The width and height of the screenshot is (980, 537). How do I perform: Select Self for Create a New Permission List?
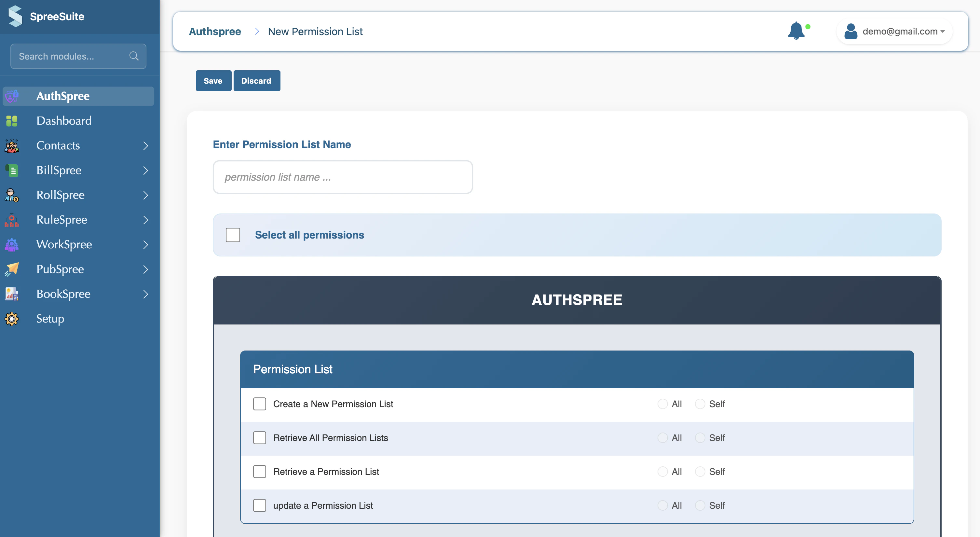[x=700, y=404]
